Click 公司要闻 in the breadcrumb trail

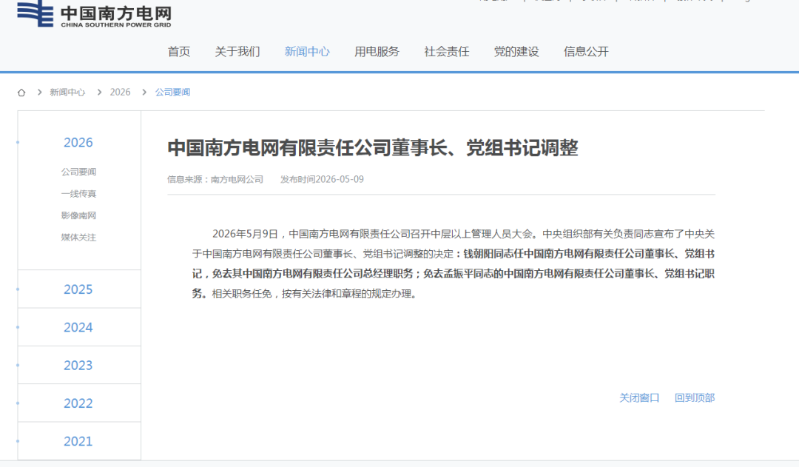(173, 92)
